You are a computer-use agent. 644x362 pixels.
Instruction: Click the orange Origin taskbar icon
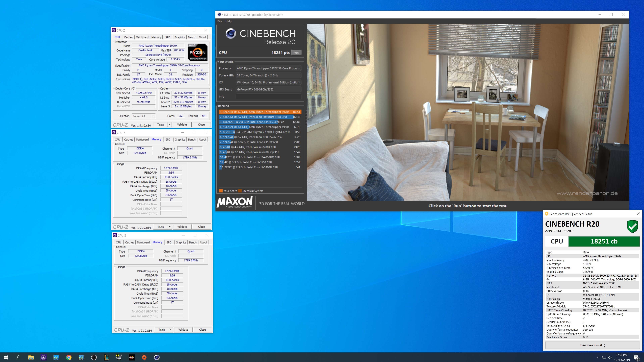click(x=144, y=357)
